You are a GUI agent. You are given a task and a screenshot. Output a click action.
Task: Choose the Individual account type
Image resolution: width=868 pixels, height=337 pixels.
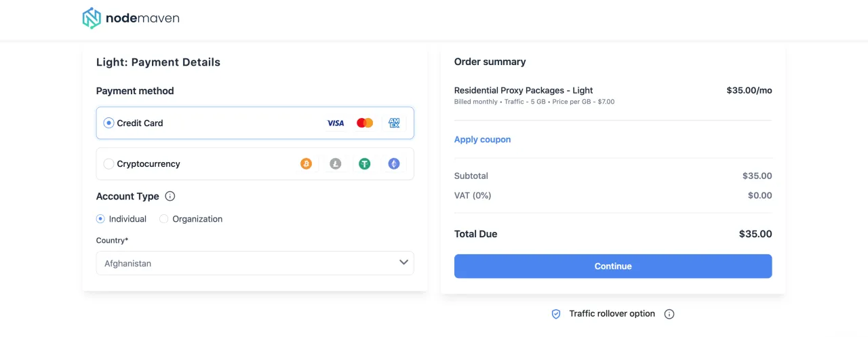click(x=100, y=219)
